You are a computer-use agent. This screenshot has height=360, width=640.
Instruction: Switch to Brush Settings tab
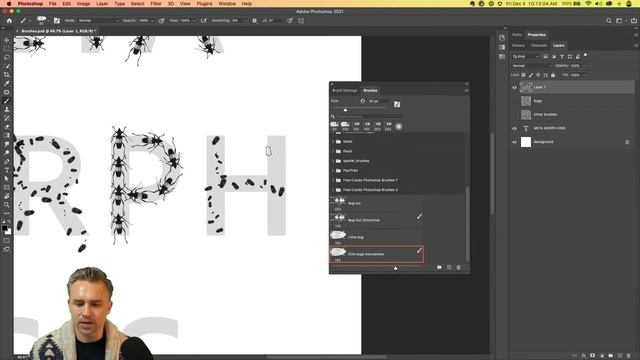coord(344,91)
